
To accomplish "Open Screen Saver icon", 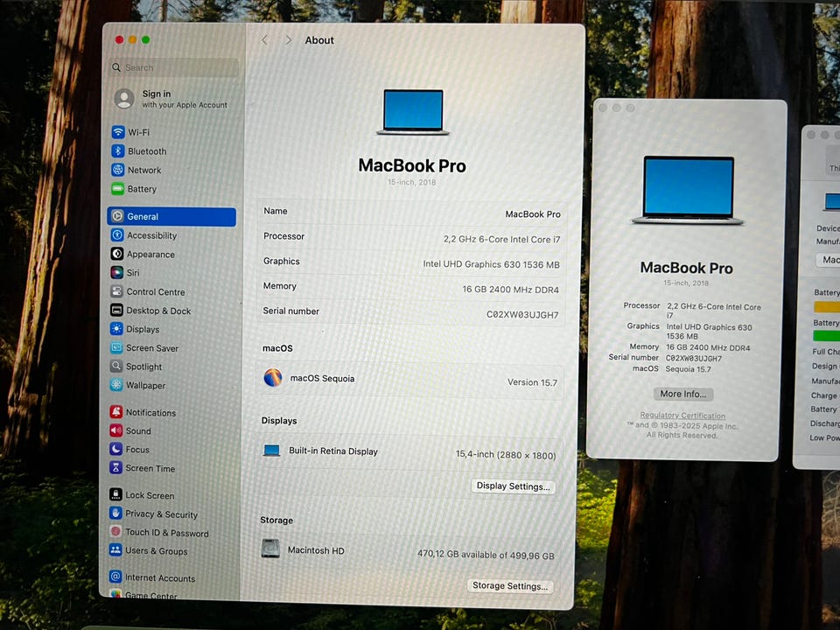I will 116,347.
